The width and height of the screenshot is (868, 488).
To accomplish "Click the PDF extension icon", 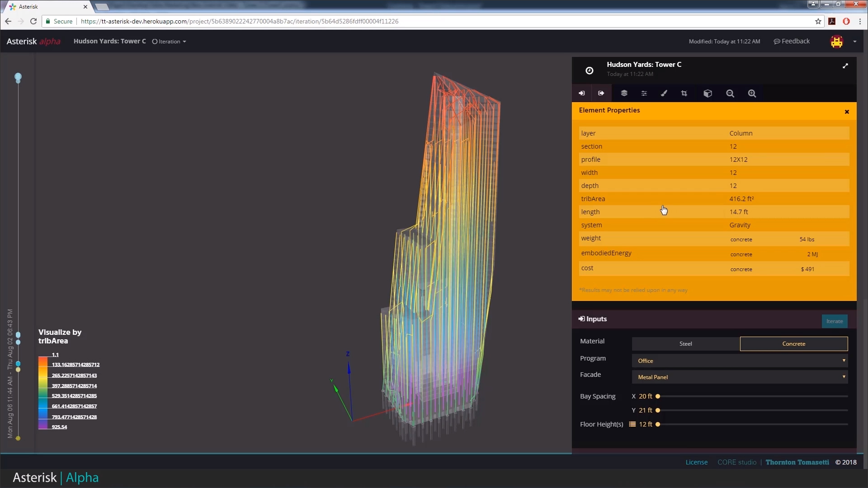I will (x=832, y=21).
